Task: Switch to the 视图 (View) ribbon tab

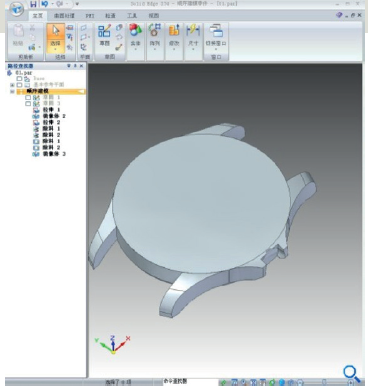Action: [x=154, y=16]
